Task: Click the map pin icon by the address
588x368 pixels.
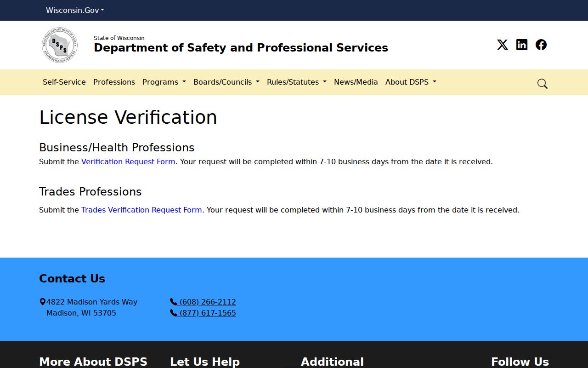Action: [43, 302]
